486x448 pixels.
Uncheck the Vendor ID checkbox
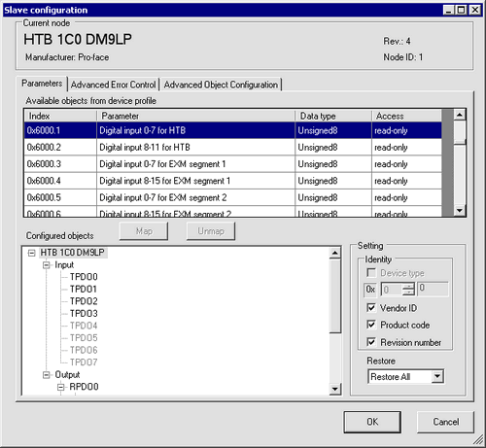pyautogui.click(x=371, y=307)
